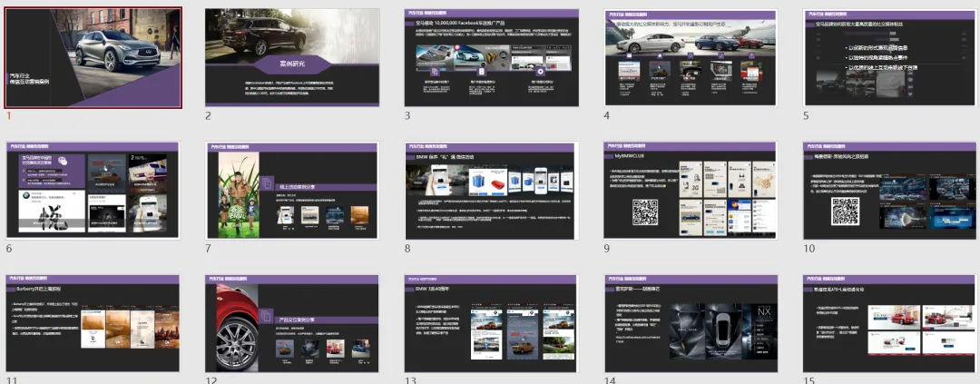Click the slide number 4 label
The image size is (980, 384).
607,115
